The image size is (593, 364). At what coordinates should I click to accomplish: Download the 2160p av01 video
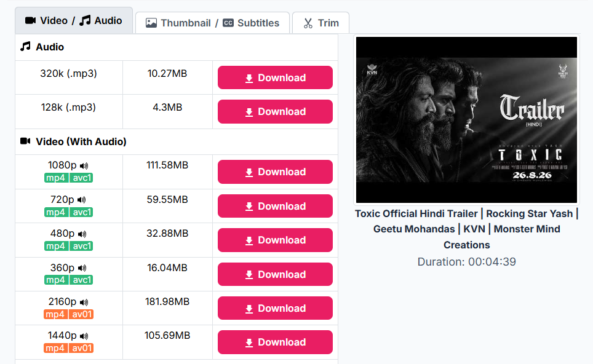tap(275, 308)
